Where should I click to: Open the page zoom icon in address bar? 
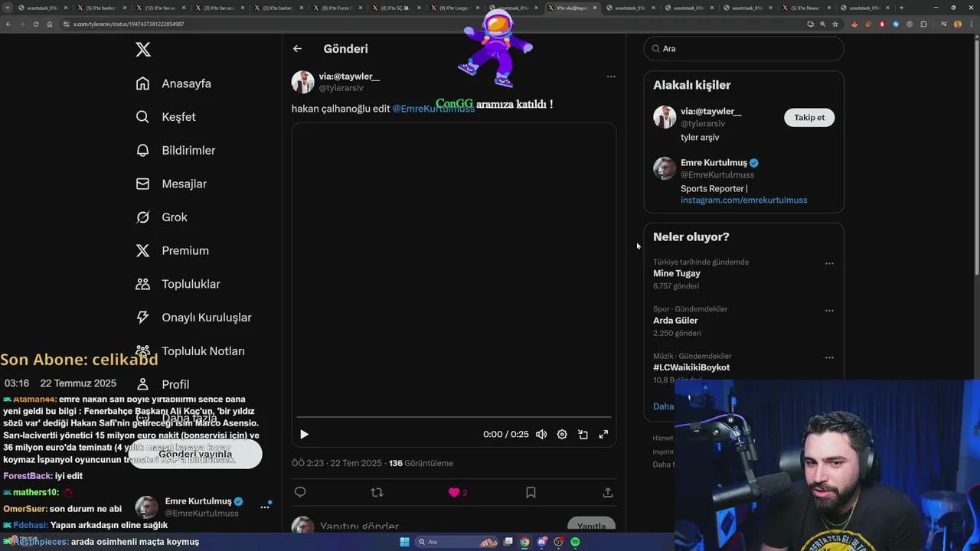coord(823,24)
